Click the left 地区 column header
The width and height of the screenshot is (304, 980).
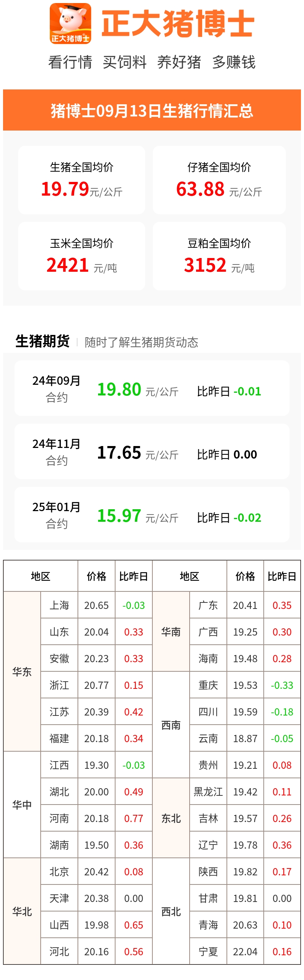pos(41,576)
